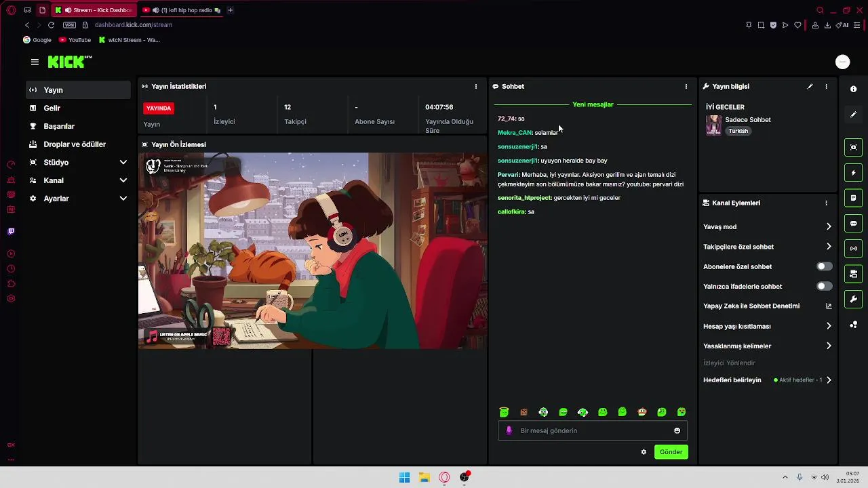Select Droplar ve ödüller in left menu
Screen dimensions: 868x488
click(79, 144)
